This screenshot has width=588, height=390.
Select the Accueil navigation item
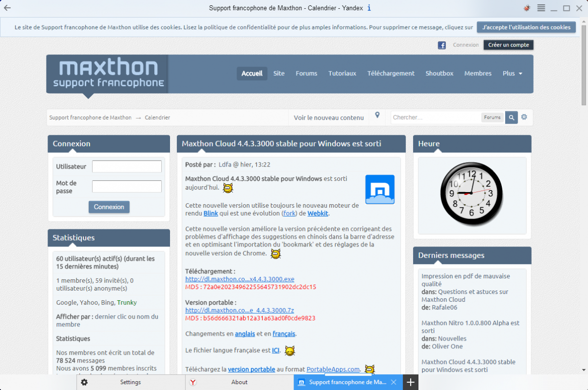252,73
